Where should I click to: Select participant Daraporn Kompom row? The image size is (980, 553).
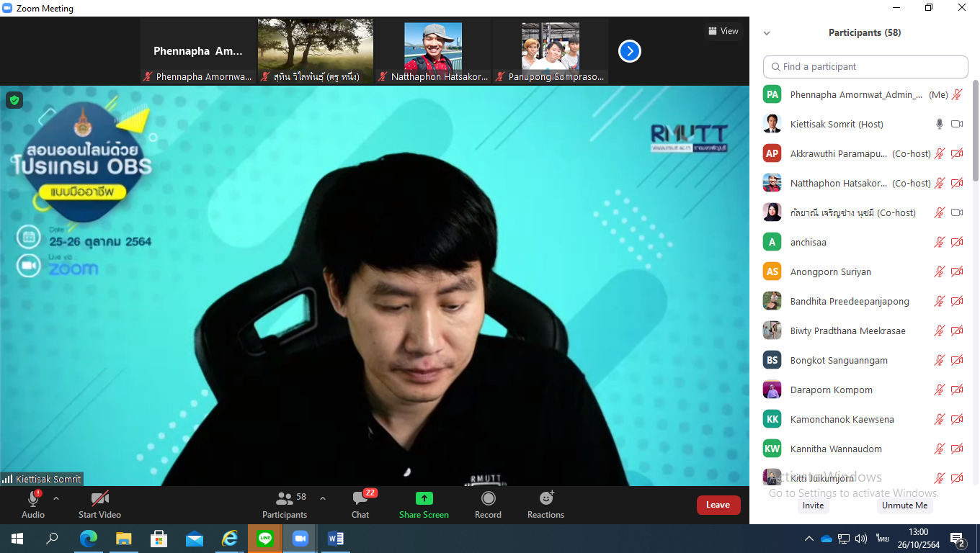pos(864,390)
